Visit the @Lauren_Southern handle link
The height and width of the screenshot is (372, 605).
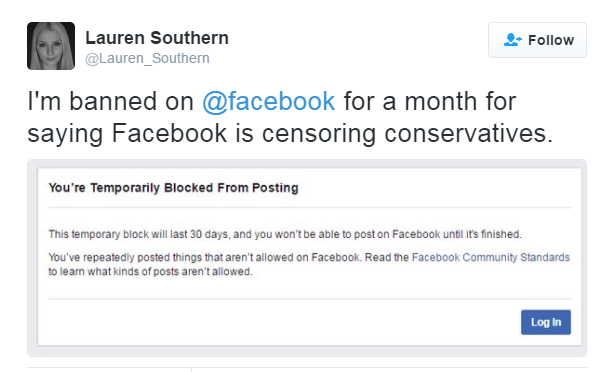pyautogui.click(x=147, y=58)
